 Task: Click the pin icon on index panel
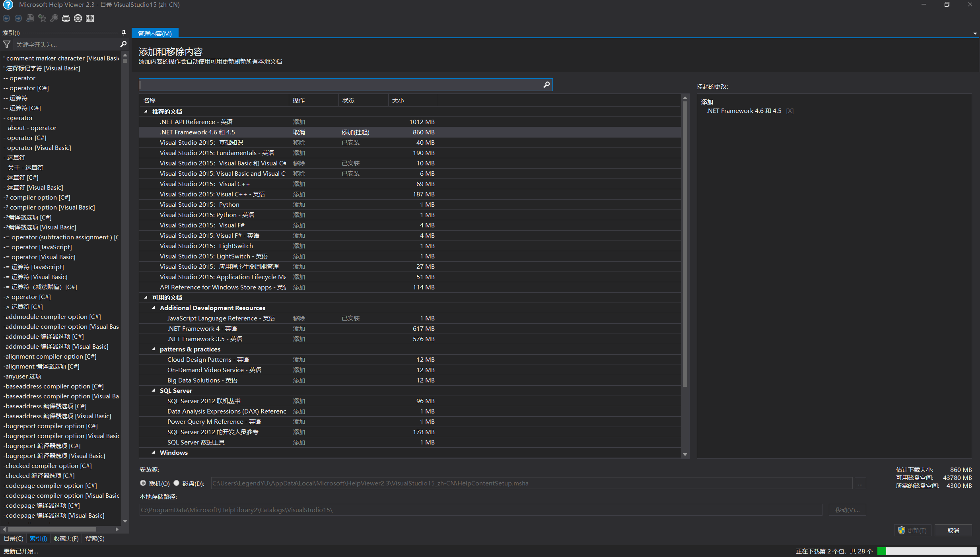[x=124, y=33]
